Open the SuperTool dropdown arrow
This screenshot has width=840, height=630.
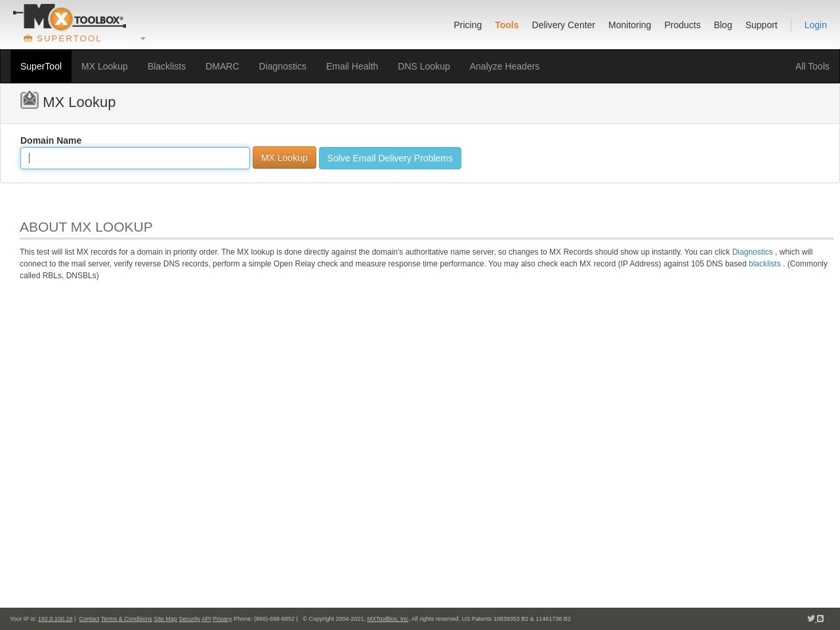click(143, 39)
